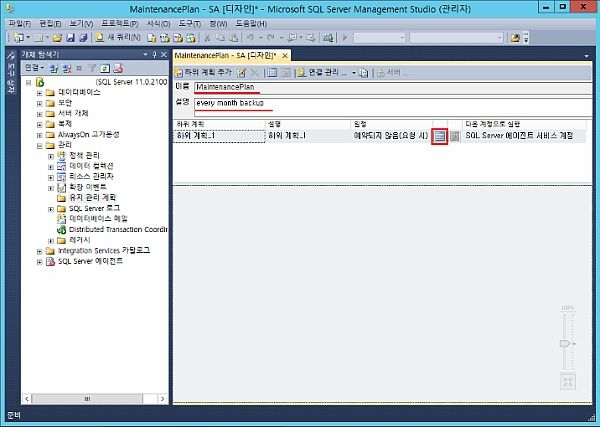Click the Connect Object Explorer icon
This screenshot has width=600, height=427.
54,68
